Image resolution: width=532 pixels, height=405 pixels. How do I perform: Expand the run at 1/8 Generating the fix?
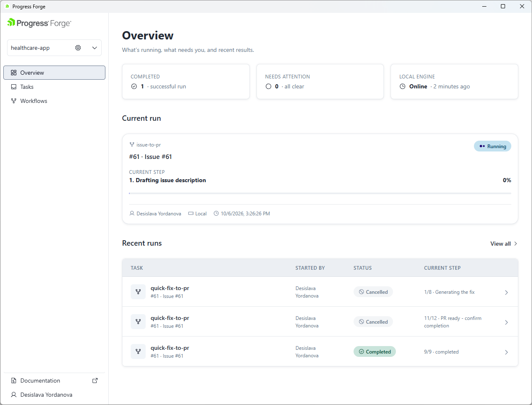tap(506, 293)
